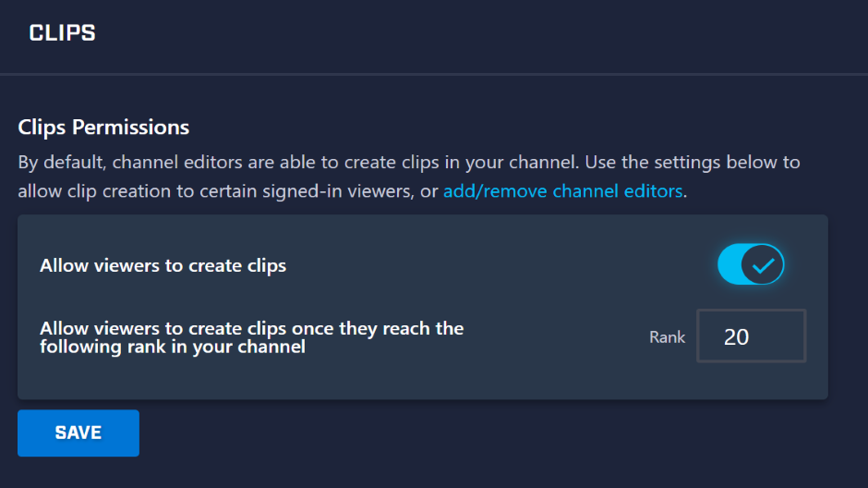Focus the Rank input field showing 20
Image resolution: width=868 pixels, height=488 pixels.
coord(752,336)
